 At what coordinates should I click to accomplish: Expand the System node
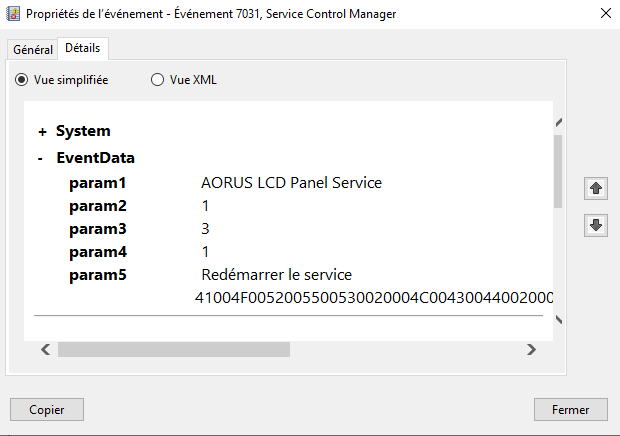[x=42, y=132]
